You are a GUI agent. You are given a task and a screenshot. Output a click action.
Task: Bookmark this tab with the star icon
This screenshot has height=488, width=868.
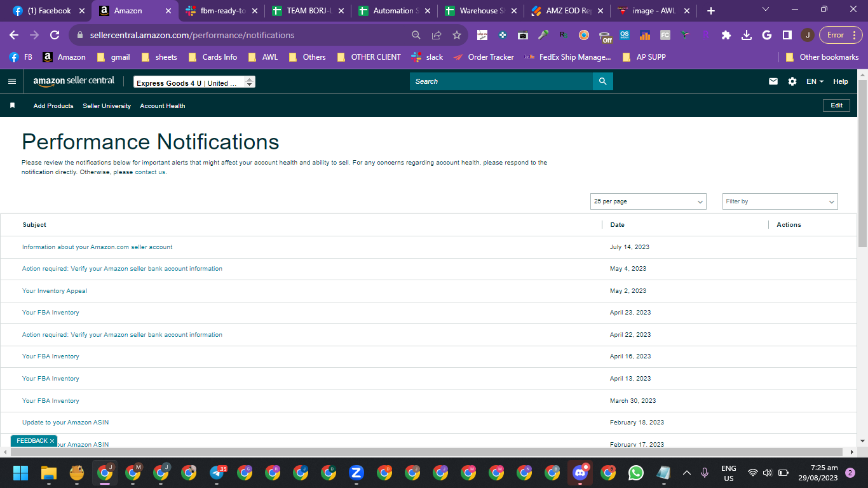[457, 35]
